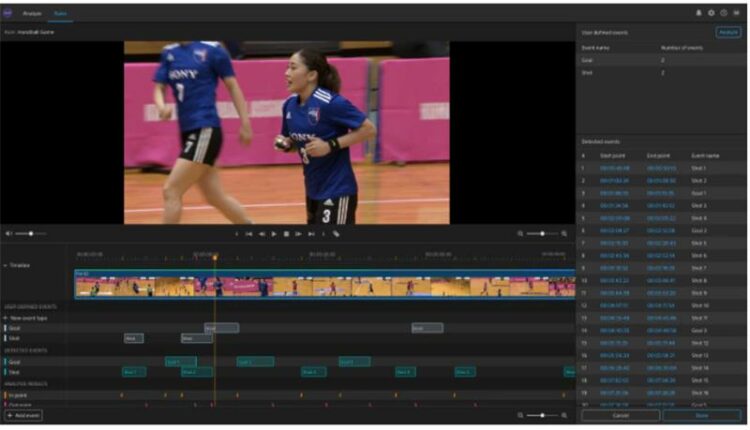Switch to the Analyze tab
This screenshot has height=430, width=750.
32,13
